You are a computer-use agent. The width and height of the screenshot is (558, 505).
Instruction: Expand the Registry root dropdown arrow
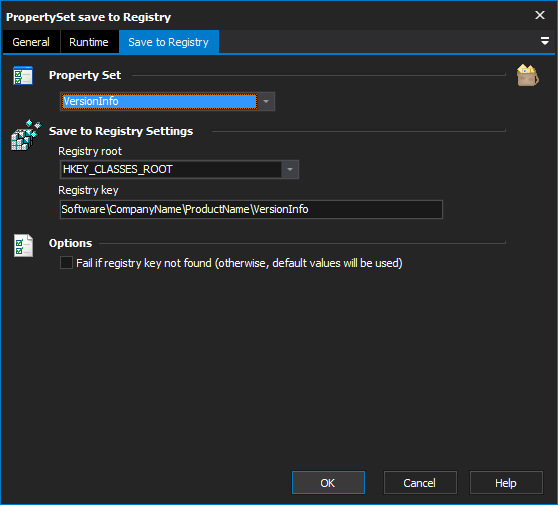290,169
